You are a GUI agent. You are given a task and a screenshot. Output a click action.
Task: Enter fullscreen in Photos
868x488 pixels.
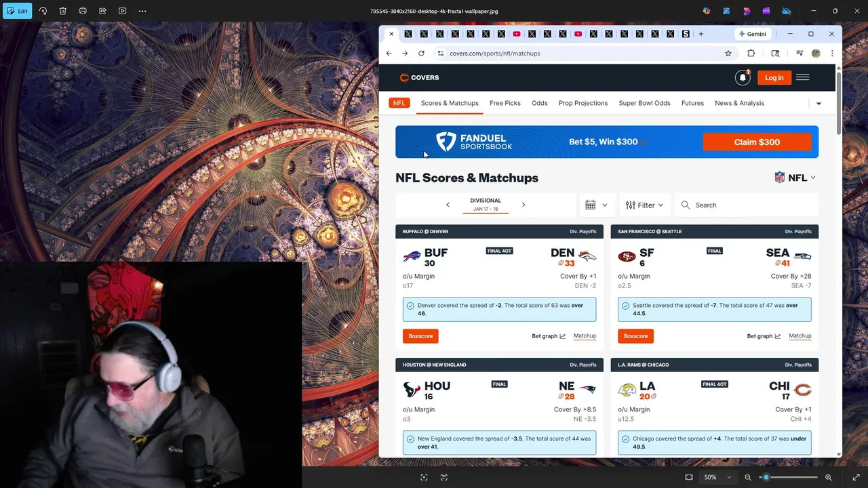tap(856, 477)
